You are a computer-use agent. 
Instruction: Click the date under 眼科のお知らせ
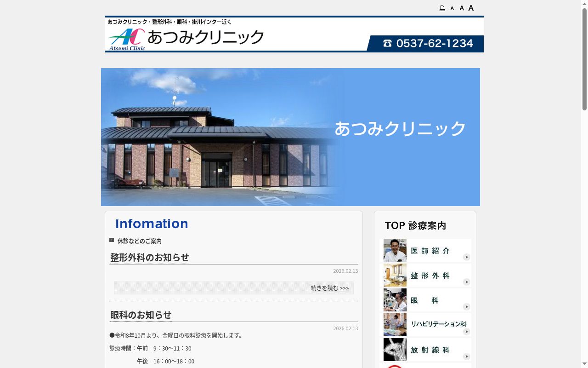pyautogui.click(x=345, y=328)
